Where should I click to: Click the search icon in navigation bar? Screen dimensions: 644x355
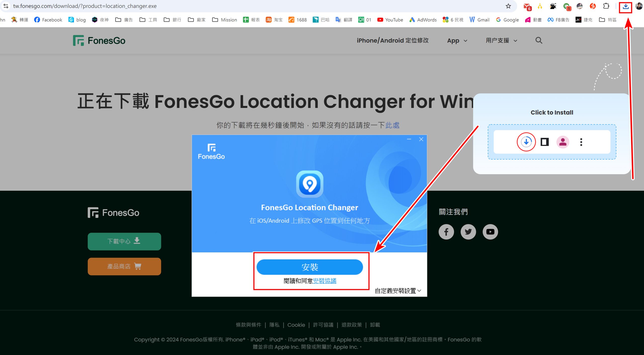tap(538, 40)
